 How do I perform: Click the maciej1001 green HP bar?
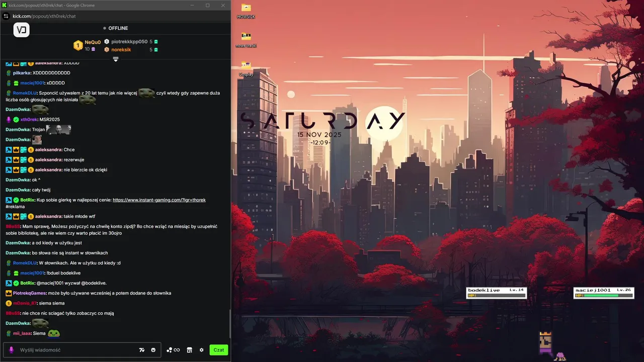(x=601, y=296)
